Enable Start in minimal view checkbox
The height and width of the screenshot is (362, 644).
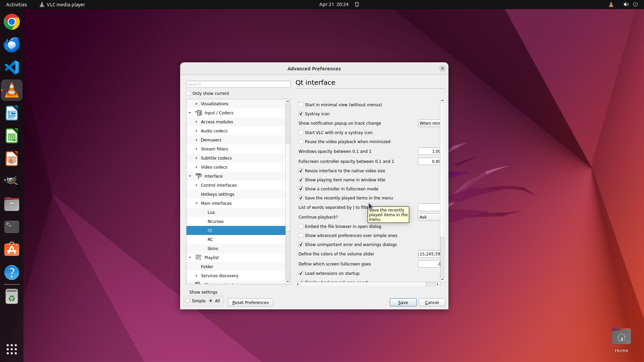pyautogui.click(x=301, y=105)
